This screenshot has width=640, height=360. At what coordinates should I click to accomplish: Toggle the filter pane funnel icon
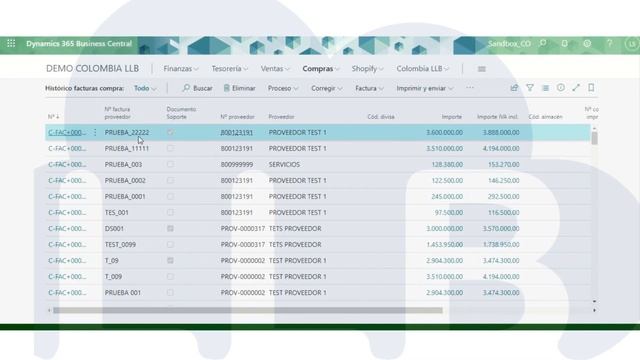[530, 88]
